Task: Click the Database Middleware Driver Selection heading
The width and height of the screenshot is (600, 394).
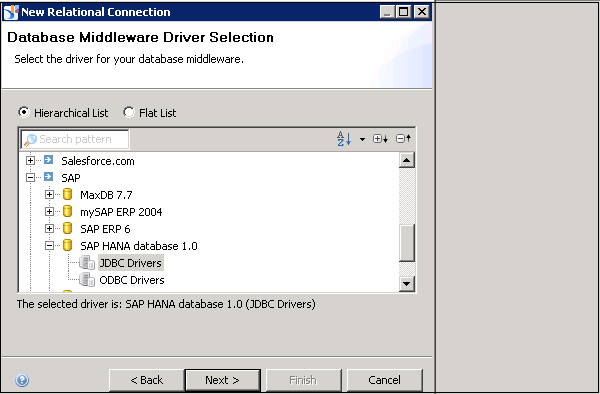Action: pyautogui.click(x=140, y=37)
